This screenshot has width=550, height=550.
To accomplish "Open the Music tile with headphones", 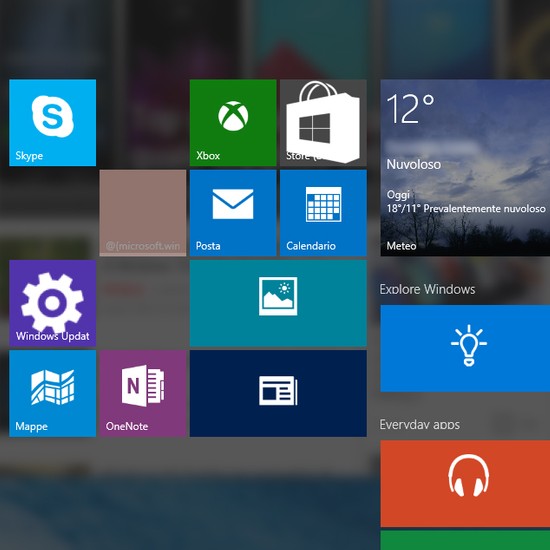I will point(465,484).
